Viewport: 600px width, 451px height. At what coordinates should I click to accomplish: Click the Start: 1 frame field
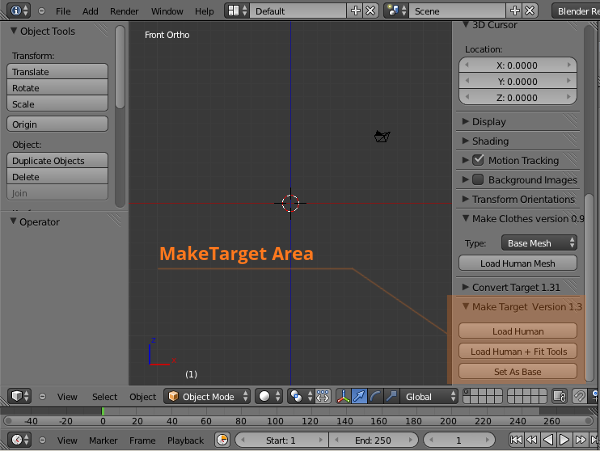282,440
